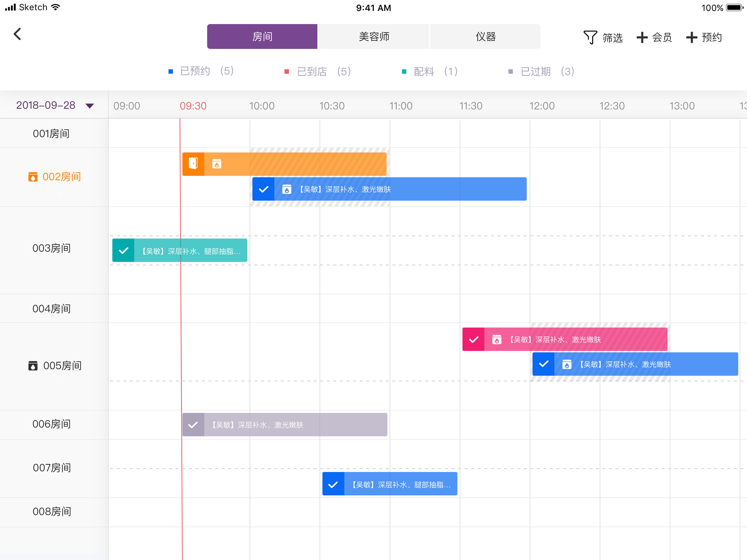The image size is (747, 560).
Task: Open the 2018-09-28 date dropdown arrow
Action: (x=89, y=106)
